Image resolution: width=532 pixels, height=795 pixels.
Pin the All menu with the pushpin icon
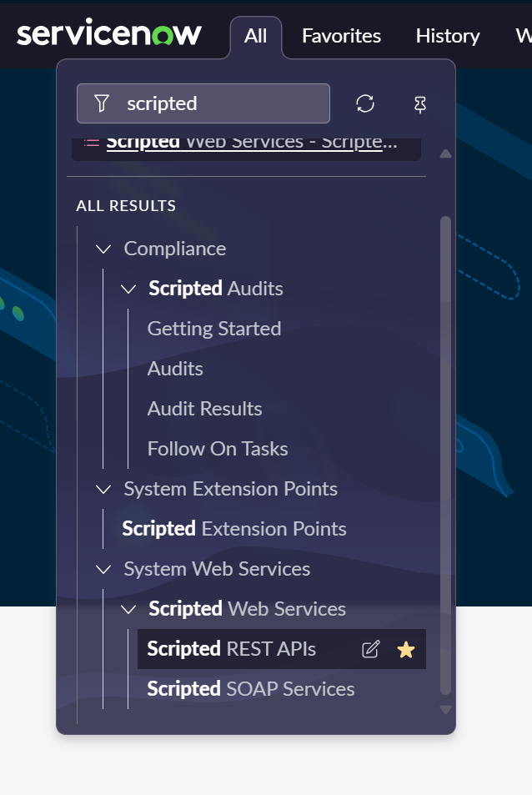point(420,104)
